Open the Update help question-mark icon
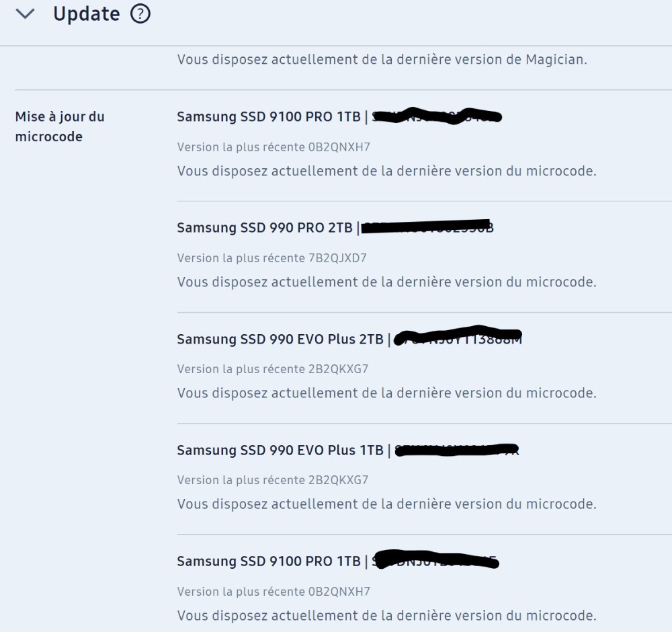This screenshot has height=632, width=672. coord(140,13)
